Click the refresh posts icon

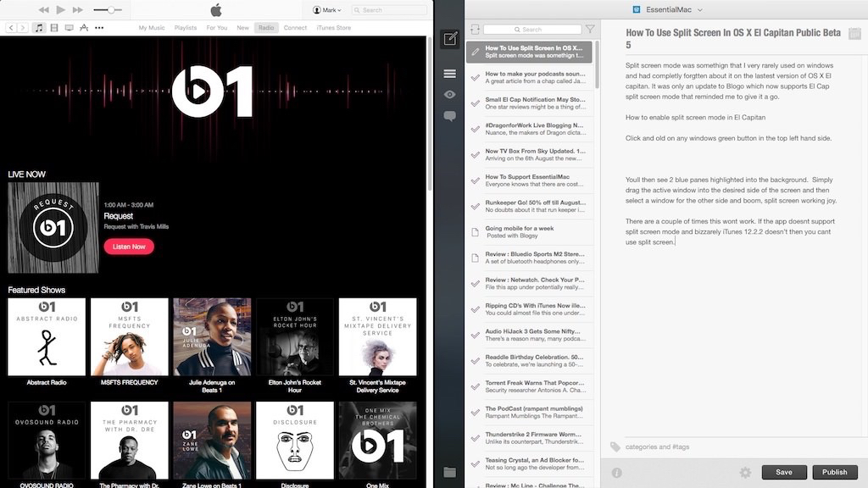475,30
